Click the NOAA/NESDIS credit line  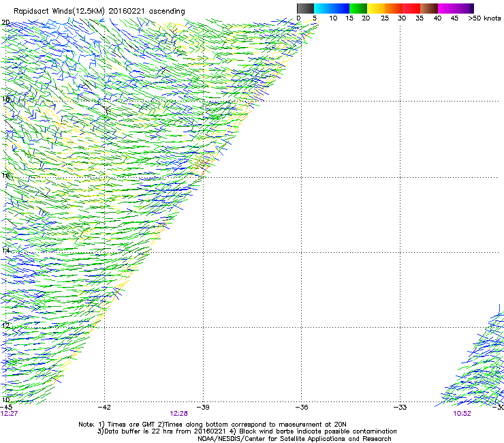coord(294,439)
